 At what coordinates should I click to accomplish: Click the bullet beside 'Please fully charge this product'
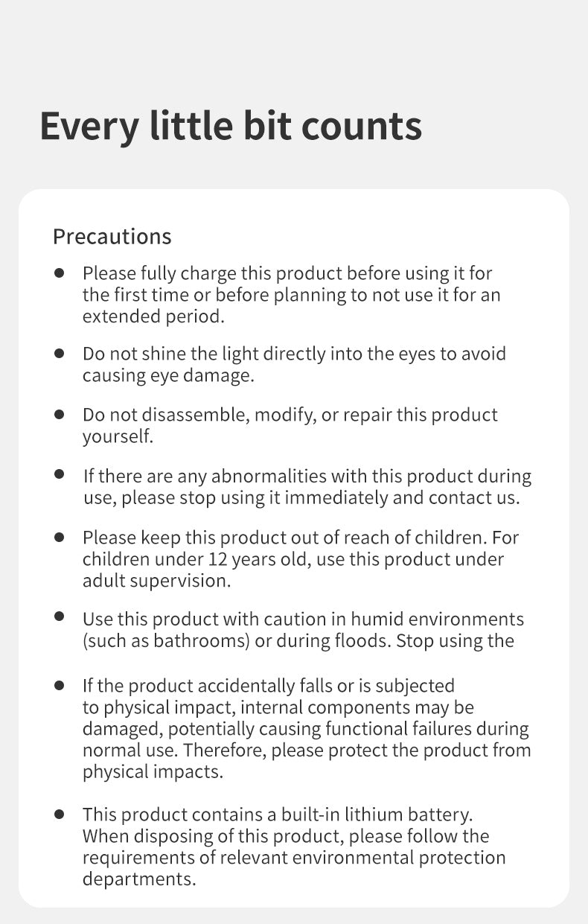[60, 273]
